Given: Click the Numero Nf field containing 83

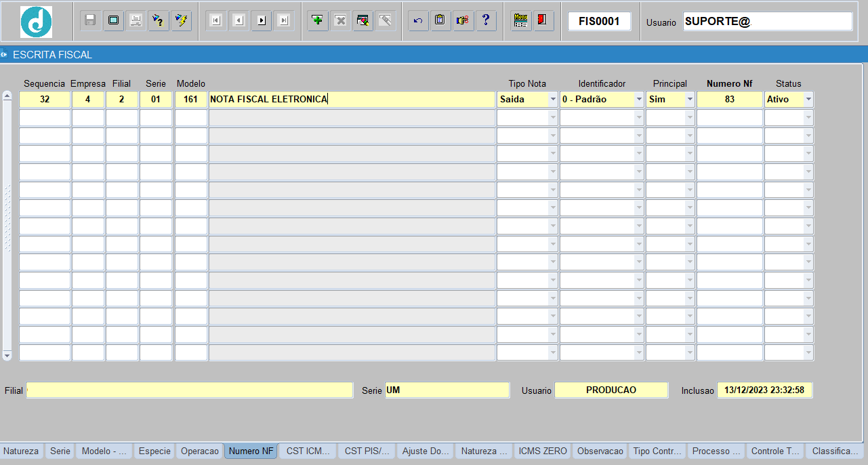Looking at the screenshot, I should pyautogui.click(x=730, y=99).
